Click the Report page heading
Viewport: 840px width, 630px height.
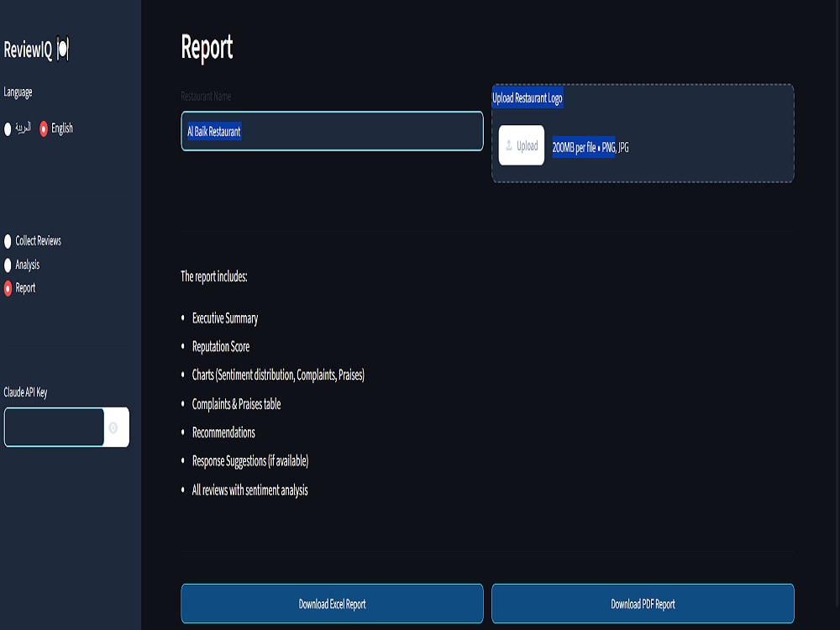(x=207, y=48)
